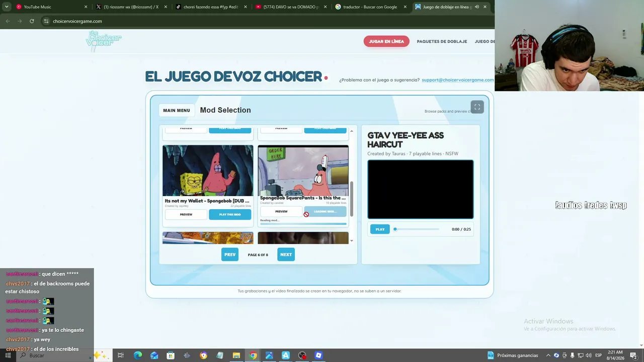Go to the next mod page
Viewport: 644px width, 362px height.
click(286, 254)
